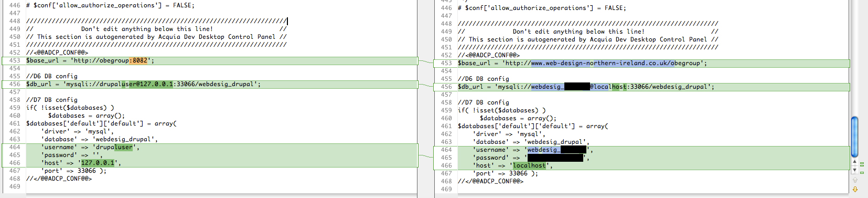Click right pane '//</@@ADCP_CONF@@>' line 468
The width and height of the screenshot is (868, 198).
tap(490, 181)
